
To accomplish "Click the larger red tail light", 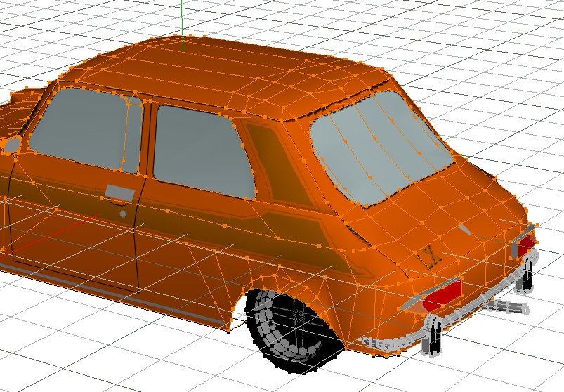I will [x=442, y=295].
